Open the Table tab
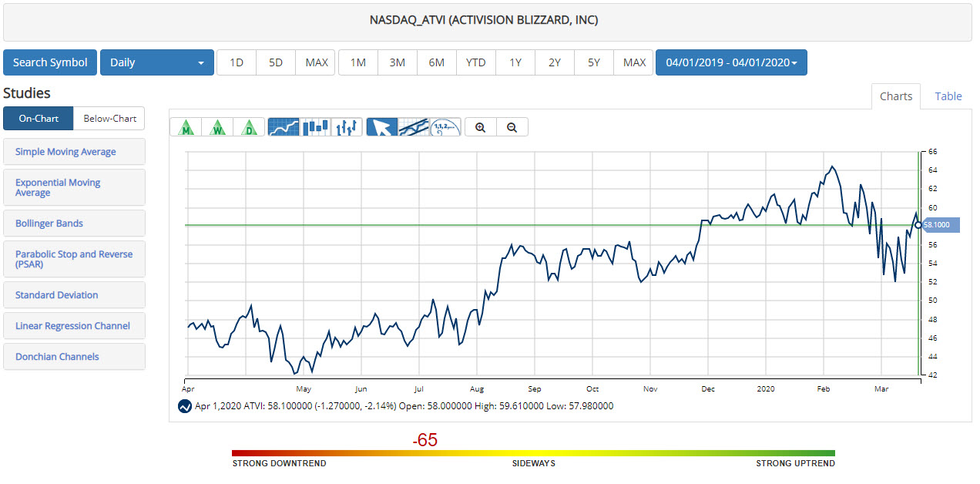The width and height of the screenshot is (980, 484). (948, 96)
